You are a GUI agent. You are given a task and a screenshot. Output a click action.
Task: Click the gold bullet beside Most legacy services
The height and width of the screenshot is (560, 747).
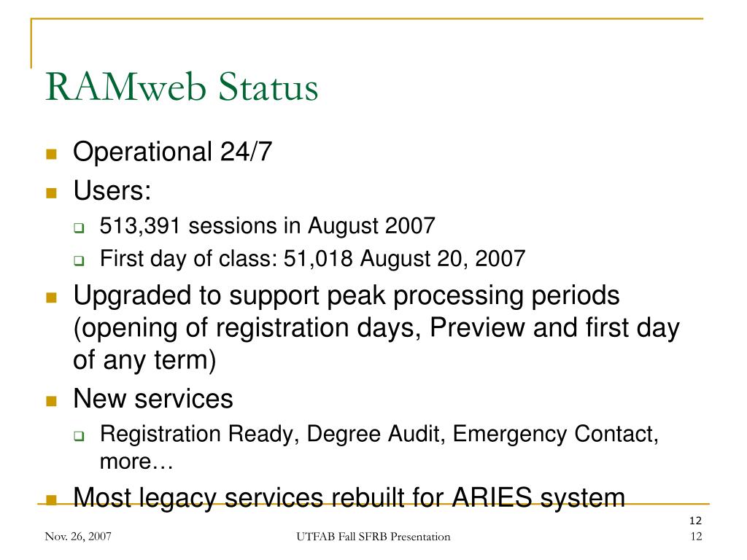(52, 499)
